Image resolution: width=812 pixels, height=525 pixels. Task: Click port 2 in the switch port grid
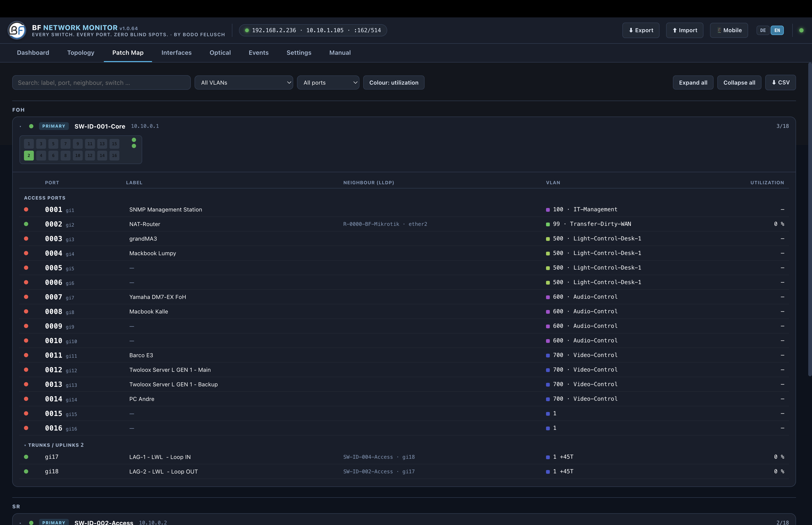click(x=29, y=155)
